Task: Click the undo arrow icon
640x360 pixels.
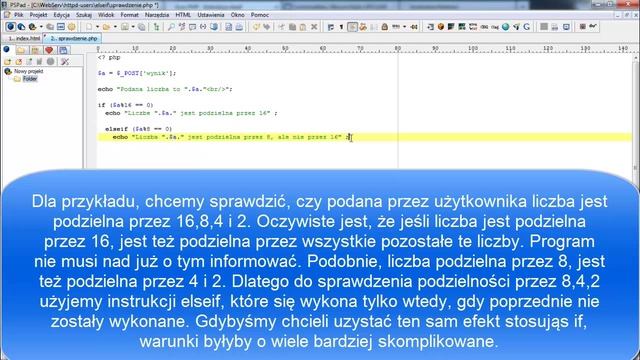Action: pos(256,27)
